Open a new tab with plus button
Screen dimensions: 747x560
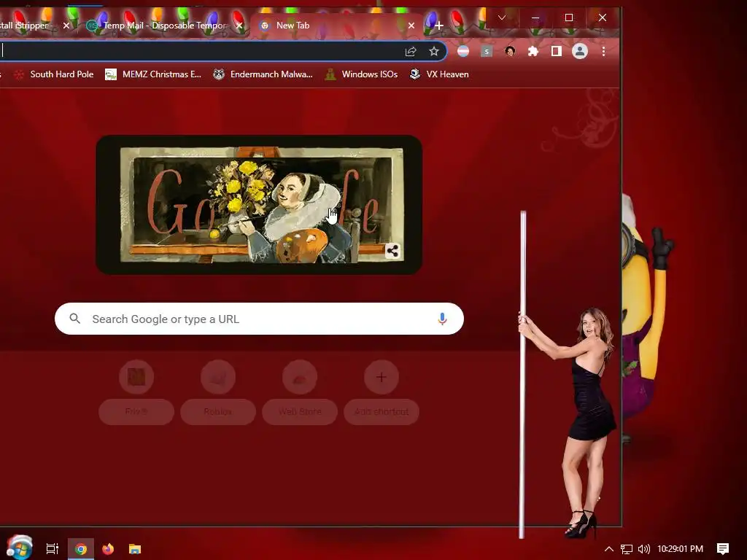(438, 26)
